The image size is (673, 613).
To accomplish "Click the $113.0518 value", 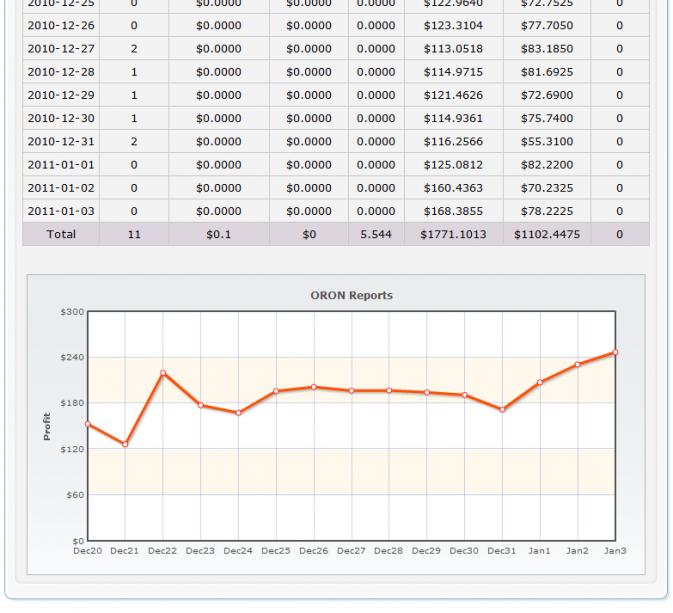I will (453, 49).
